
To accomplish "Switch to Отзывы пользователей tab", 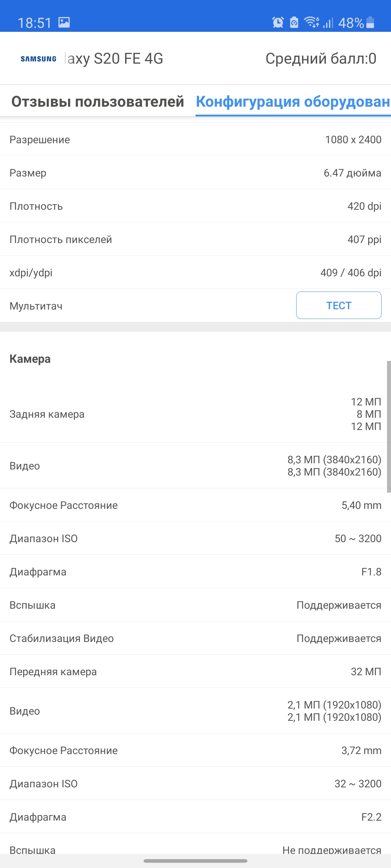I will [98, 102].
